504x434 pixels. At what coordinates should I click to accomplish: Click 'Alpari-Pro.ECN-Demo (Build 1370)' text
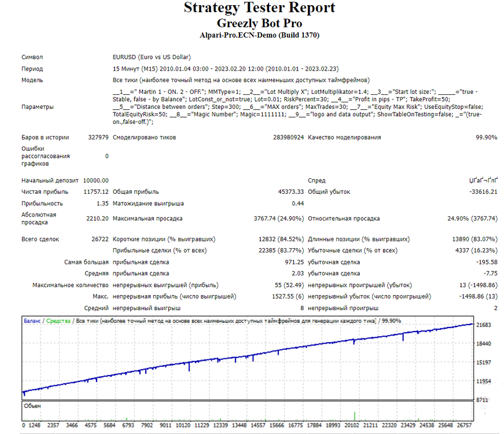tap(259, 35)
